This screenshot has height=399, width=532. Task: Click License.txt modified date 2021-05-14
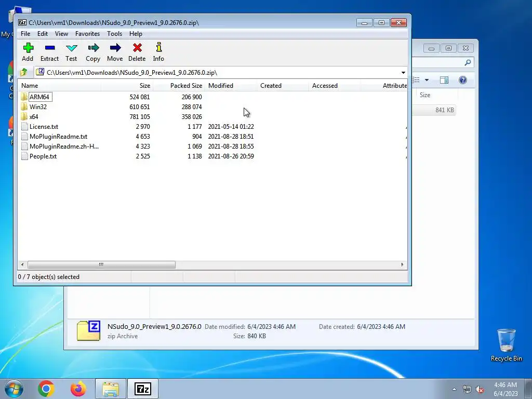pos(231,127)
